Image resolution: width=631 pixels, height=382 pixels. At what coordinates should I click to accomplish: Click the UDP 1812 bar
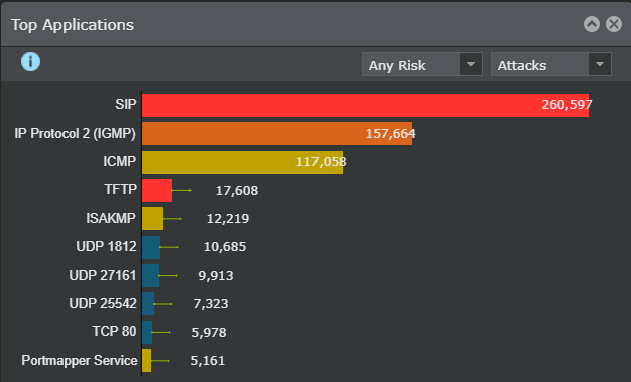151,247
